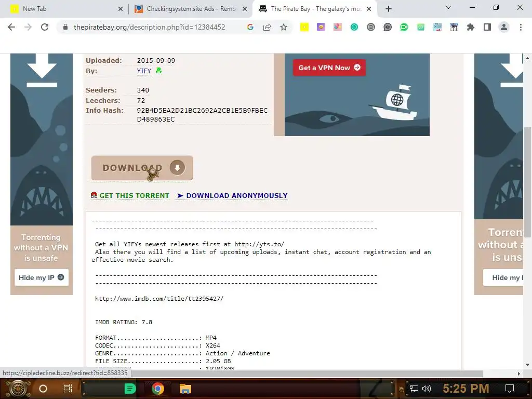Click the IMDB RATING: 7.8 line
532x399 pixels.
(x=124, y=322)
